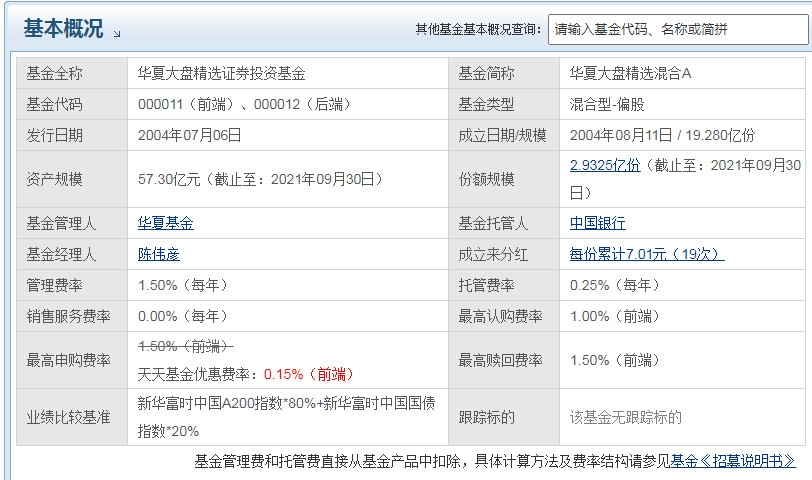This screenshot has height=480, width=812.
Task: Open the 基金《招募说明书》 prospectus link
Action: click(x=733, y=461)
